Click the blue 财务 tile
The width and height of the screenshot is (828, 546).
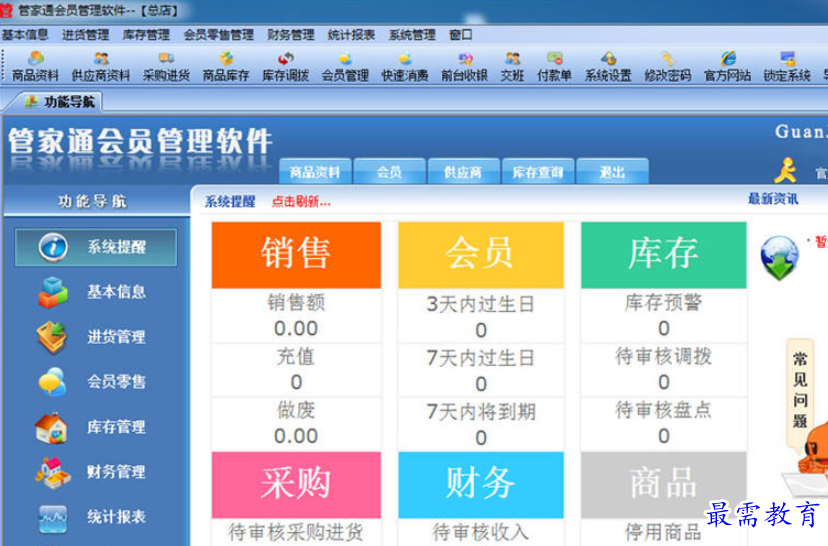click(x=481, y=485)
